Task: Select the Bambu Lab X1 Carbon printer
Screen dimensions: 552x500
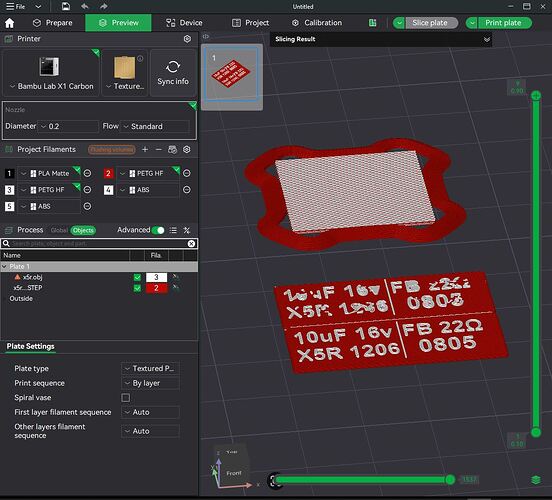Action: (51, 73)
